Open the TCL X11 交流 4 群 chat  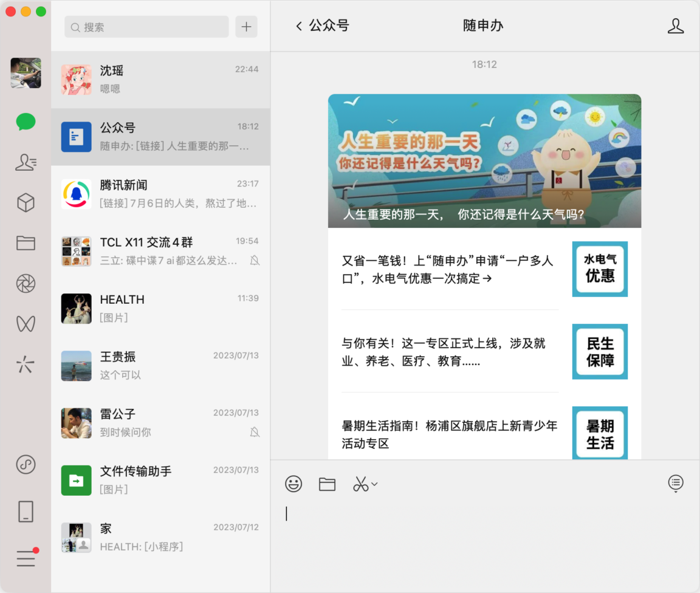[x=160, y=251]
